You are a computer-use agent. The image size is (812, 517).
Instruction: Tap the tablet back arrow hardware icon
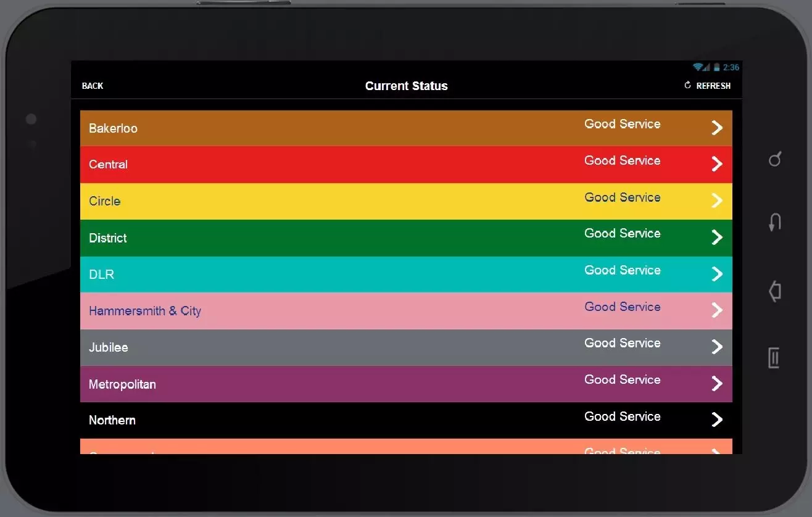775,222
